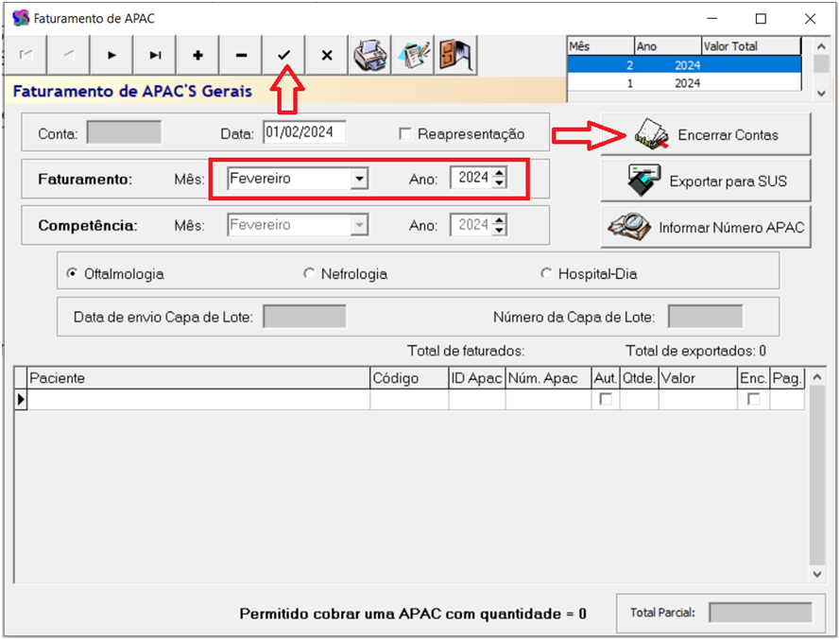
Task: Exit using the door icon
Action: tap(455, 55)
